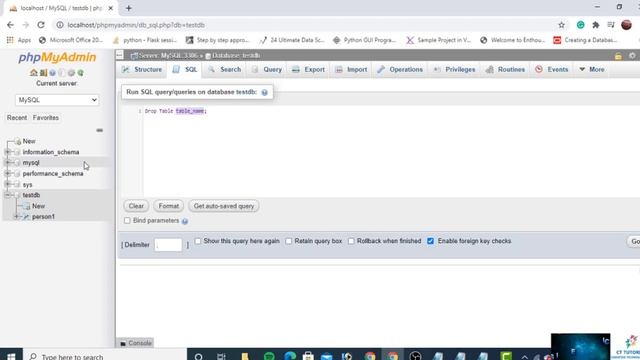The height and width of the screenshot is (360, 640).
Task: Create New table under testdb
Action: [38, 206]
